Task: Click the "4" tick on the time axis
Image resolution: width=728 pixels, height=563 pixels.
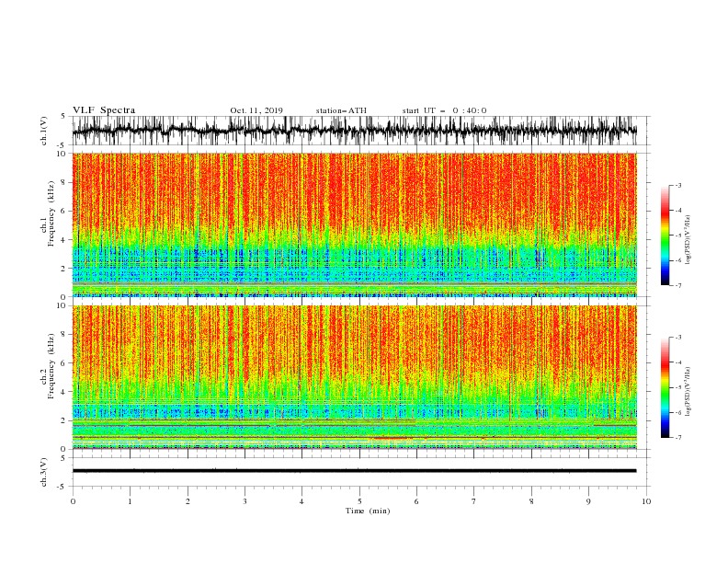Action: (x=301, y=501)
